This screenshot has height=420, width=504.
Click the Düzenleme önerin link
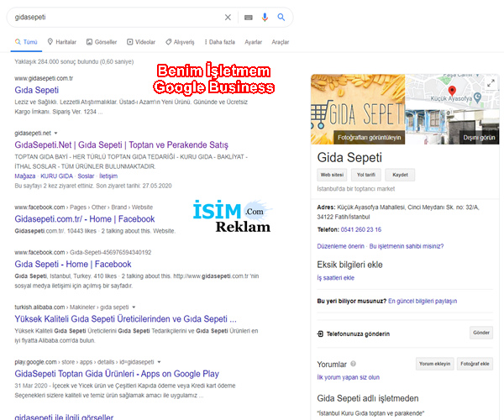click(x=341, y=246)
